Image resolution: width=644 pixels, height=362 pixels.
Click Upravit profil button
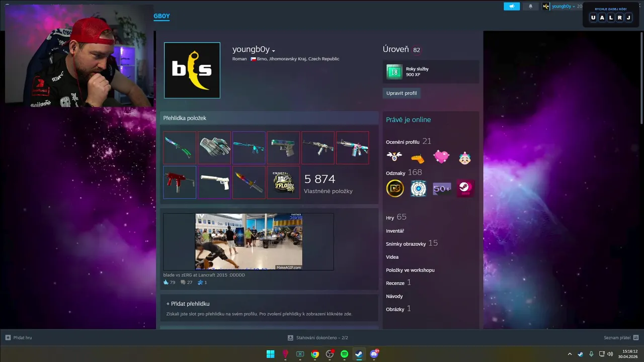point(401,93)
